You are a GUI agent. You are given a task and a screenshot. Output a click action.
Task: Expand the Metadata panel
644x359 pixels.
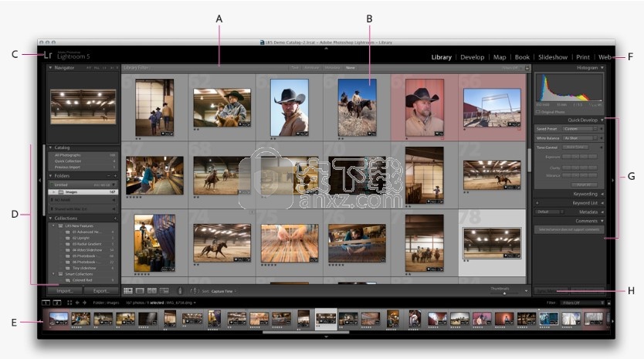tap(602, 212)
